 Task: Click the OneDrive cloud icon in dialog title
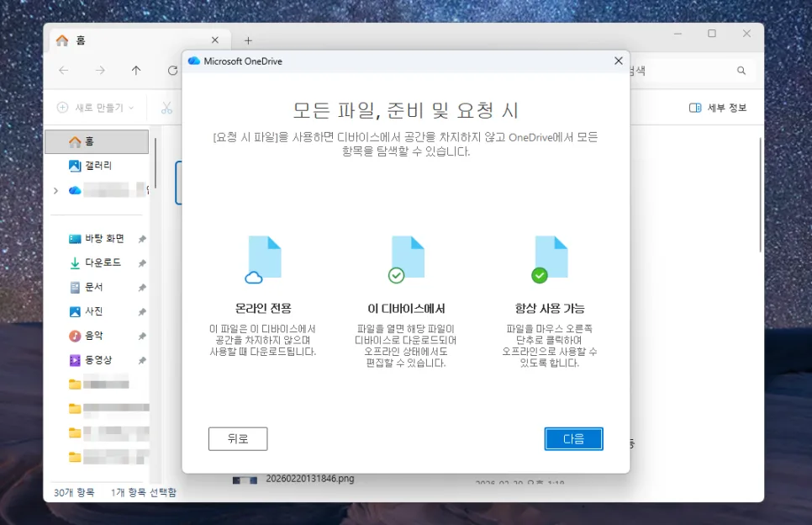[194, 61]
